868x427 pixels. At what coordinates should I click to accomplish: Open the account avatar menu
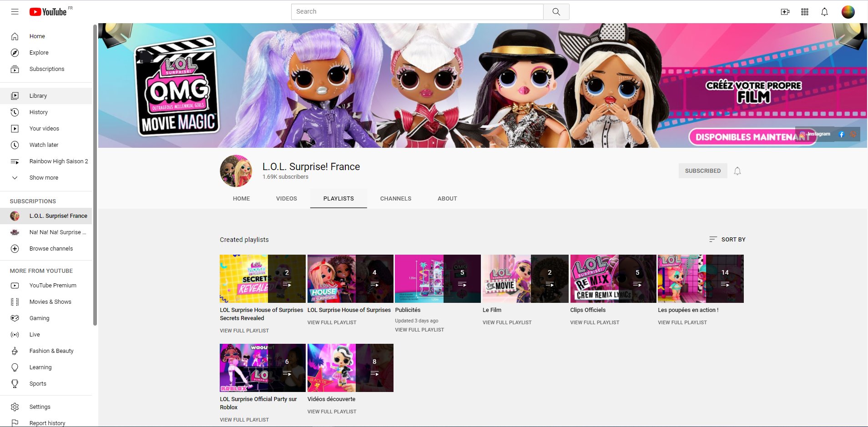pos(848,12)
